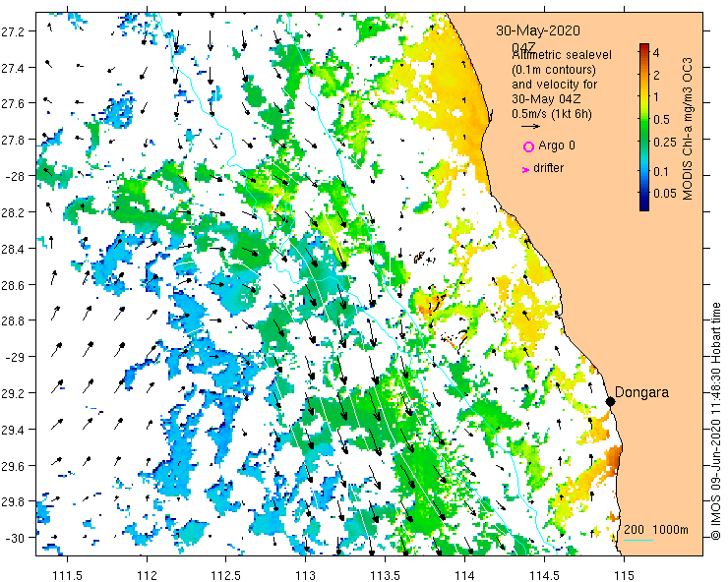
Task: Click the colorbar value 1 label
Action: [x=656, y=97]
